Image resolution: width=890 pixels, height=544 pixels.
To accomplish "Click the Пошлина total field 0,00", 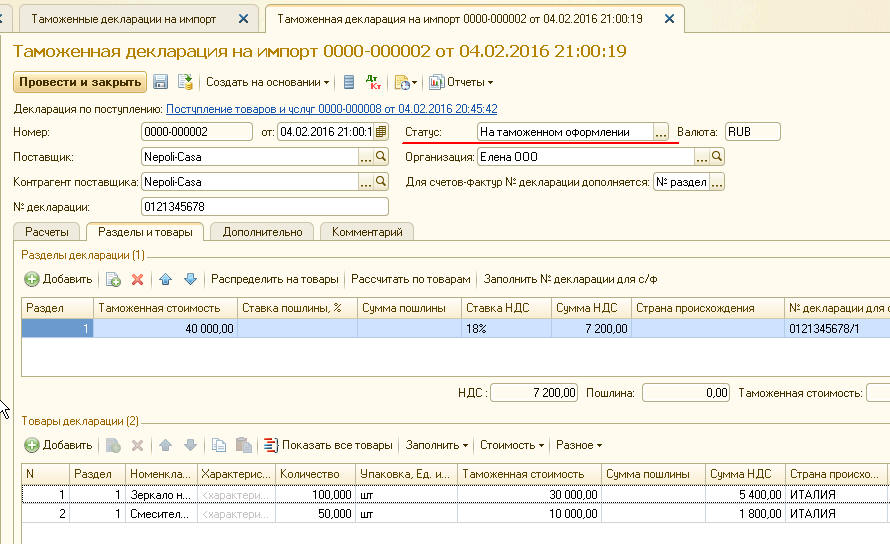I will click(686, 393).
